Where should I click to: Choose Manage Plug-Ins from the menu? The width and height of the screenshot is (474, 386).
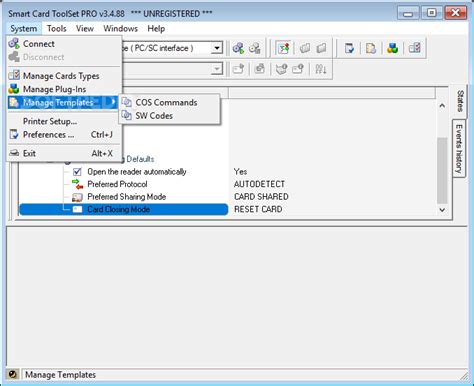click(x=64, y=89)
